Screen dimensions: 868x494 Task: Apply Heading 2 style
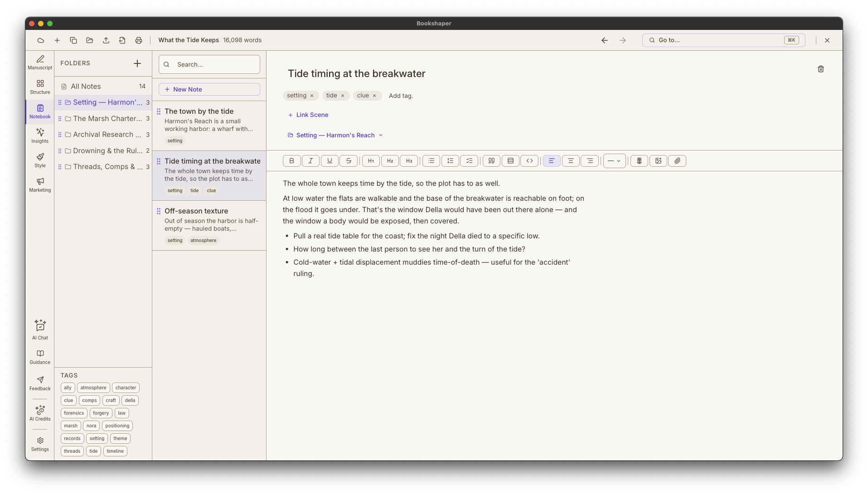point(390,161)
